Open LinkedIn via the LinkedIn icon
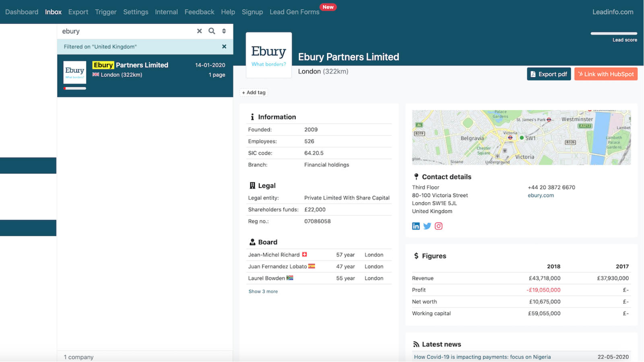 point(415,226)
